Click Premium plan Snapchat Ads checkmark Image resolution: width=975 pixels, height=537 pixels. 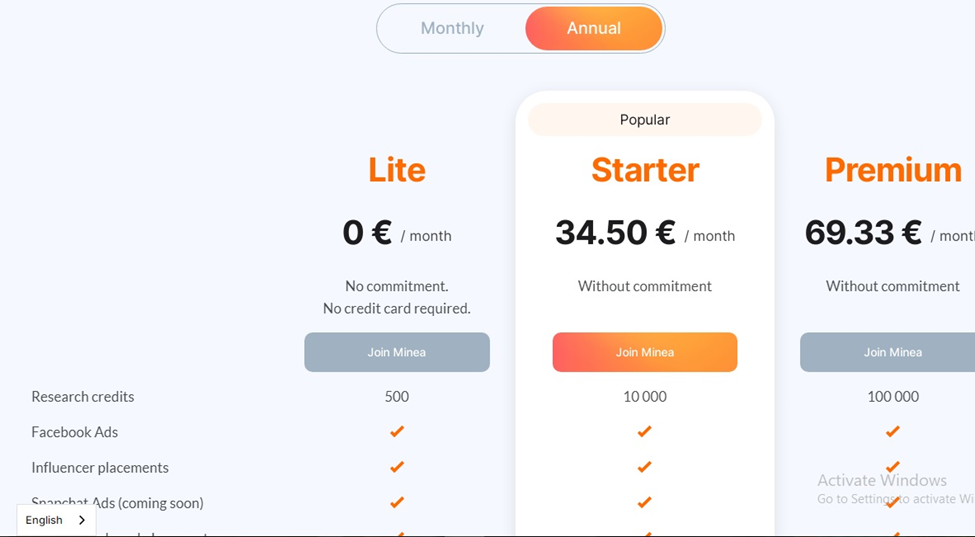[892, 502]
